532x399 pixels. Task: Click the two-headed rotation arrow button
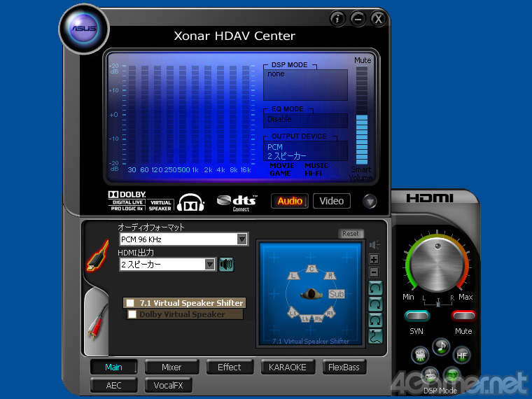[375, 321]
